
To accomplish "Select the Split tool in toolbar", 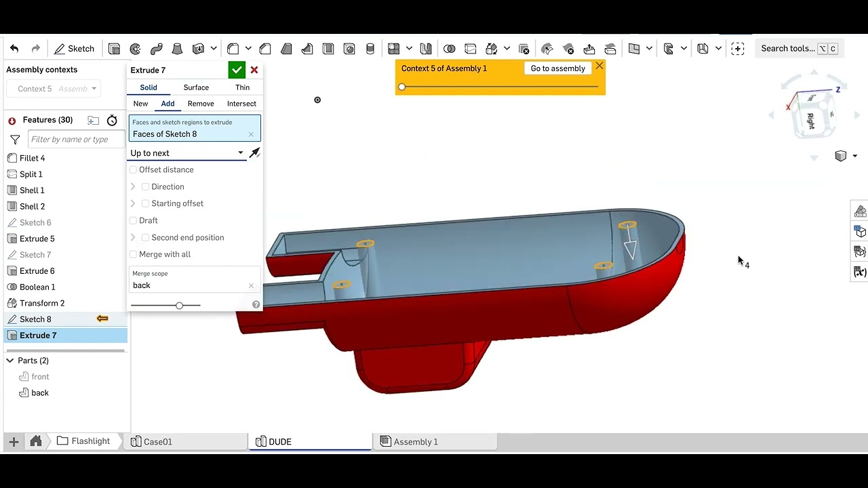I will 471,49.
